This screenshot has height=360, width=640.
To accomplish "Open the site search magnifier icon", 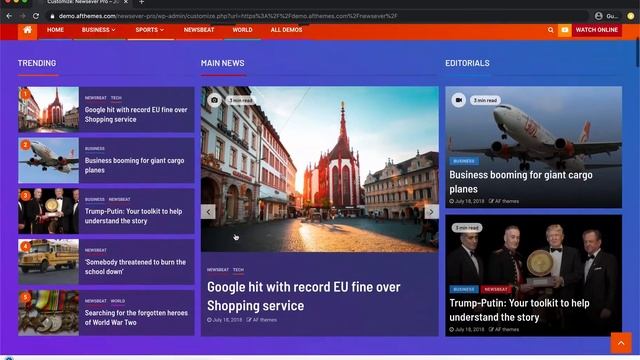I will point(551,30).
